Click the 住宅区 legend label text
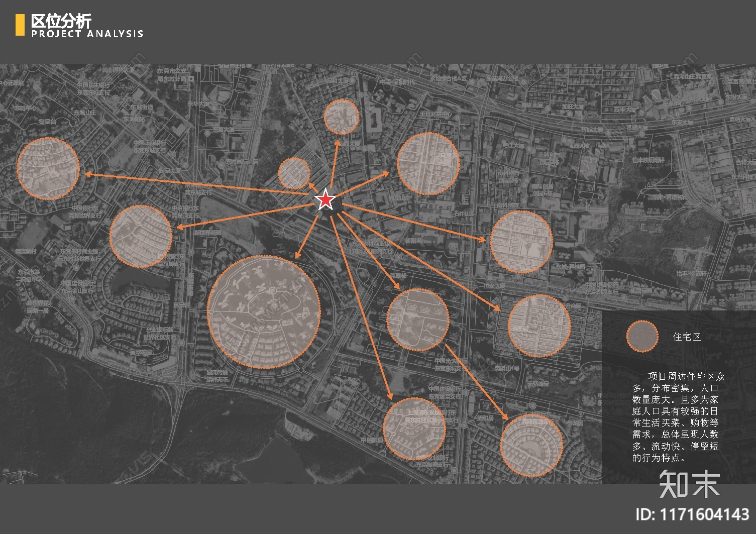This screenshot has width=756, height=534. [x=687, y=337]
